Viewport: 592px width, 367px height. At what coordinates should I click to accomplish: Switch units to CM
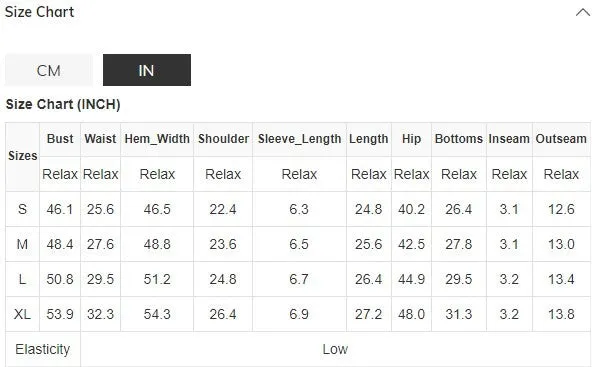pyautogui.click(x=49, y=70)
